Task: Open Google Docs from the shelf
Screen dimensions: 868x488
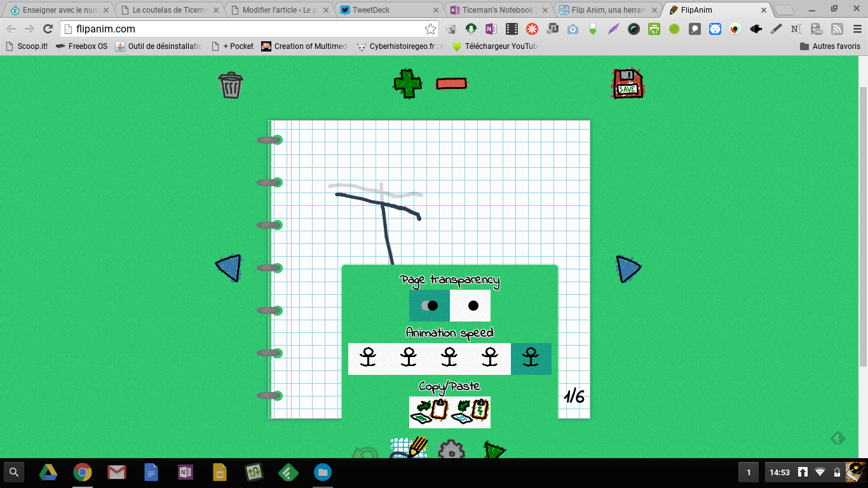Action: pos(151,472)
